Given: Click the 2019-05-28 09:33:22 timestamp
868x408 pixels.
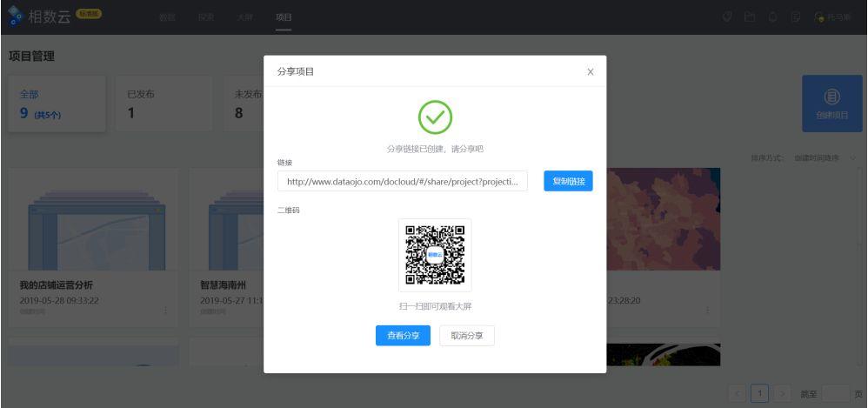Looking at the screenshot, I should click(59, 301).
